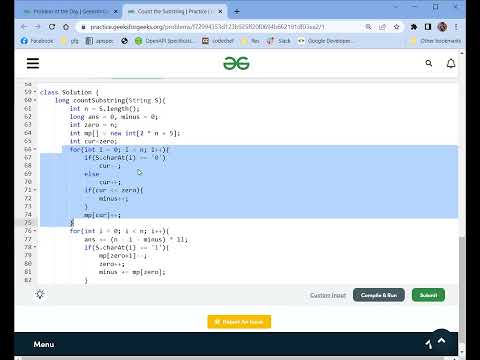The height and width of the screenshot is (360, 480).
Task: Open a new browser tab
Action: tap(237, 12)
